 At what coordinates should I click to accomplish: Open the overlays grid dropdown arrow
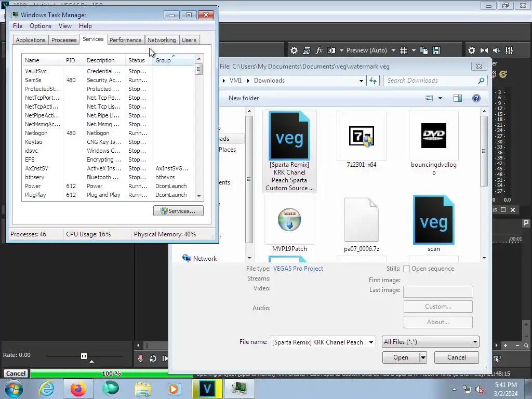[414, 50]
